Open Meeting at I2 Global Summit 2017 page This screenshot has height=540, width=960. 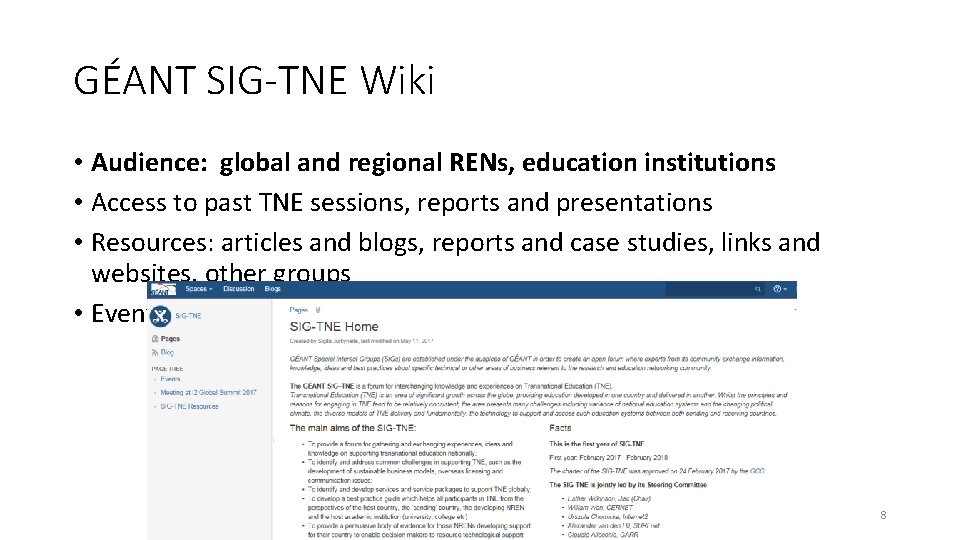pyautogui.click(x=208, y=392)
